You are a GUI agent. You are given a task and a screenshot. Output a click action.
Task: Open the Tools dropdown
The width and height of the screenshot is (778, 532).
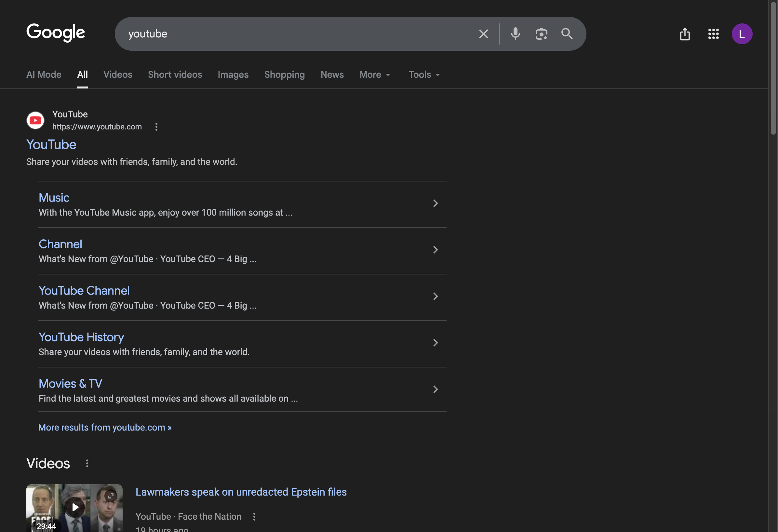[424, 75]
